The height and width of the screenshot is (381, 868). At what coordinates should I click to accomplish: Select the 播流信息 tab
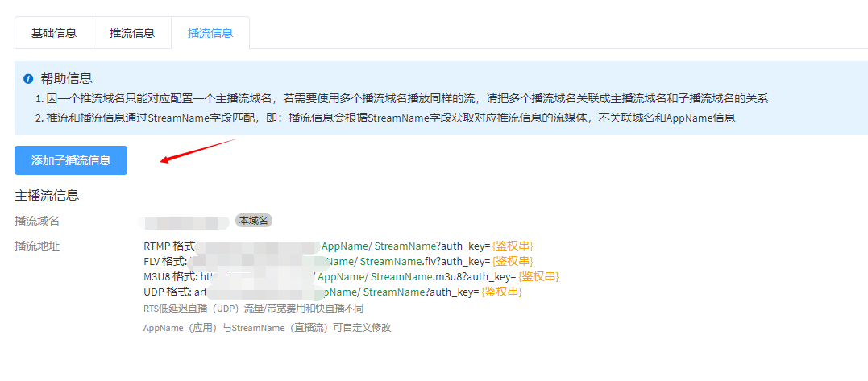210,33
